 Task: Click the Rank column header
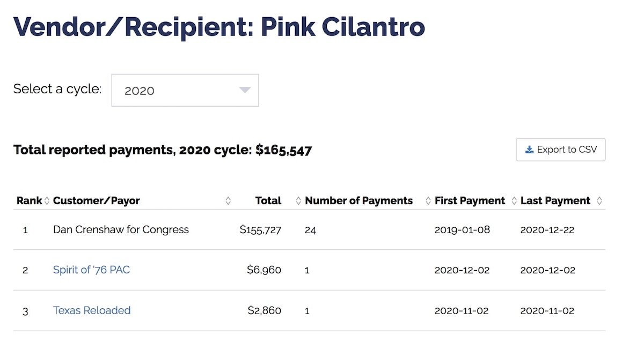coord(30,201)
